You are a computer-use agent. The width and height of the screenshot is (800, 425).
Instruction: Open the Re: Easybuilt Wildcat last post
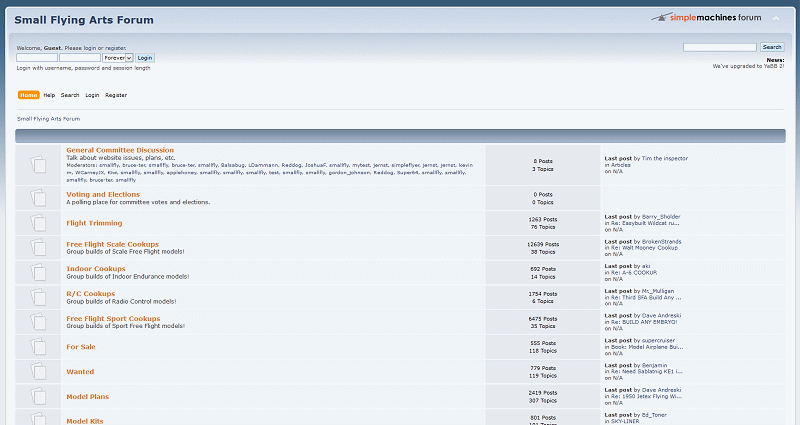click(645, 223)
